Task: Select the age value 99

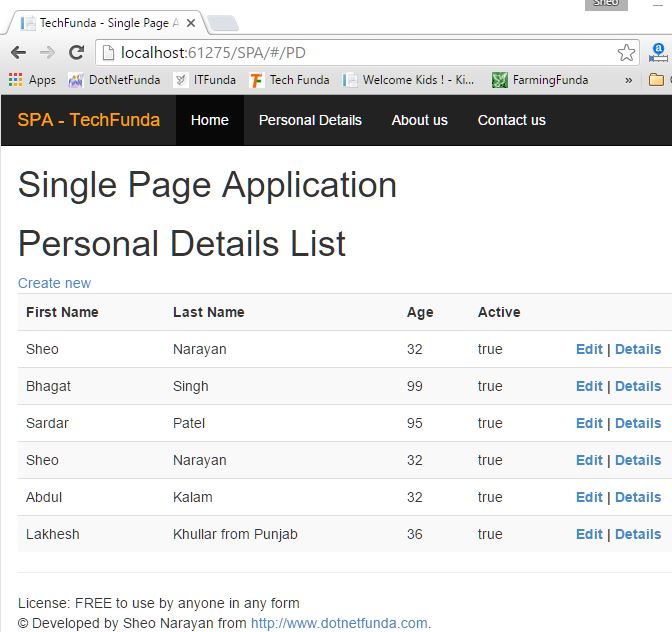Action: coord(414,386)
